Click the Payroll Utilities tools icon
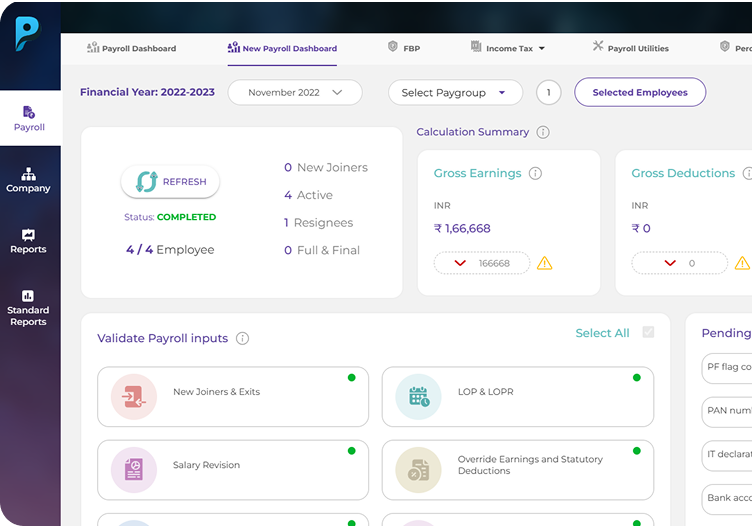This screenshot has width=752, height=526. [x=598, y=46]
